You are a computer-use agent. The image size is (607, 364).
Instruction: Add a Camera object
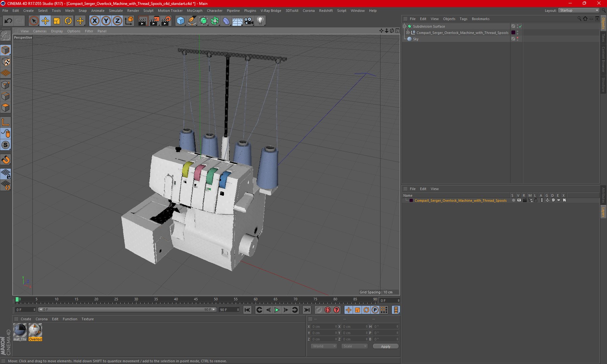[x=249, y=21]
